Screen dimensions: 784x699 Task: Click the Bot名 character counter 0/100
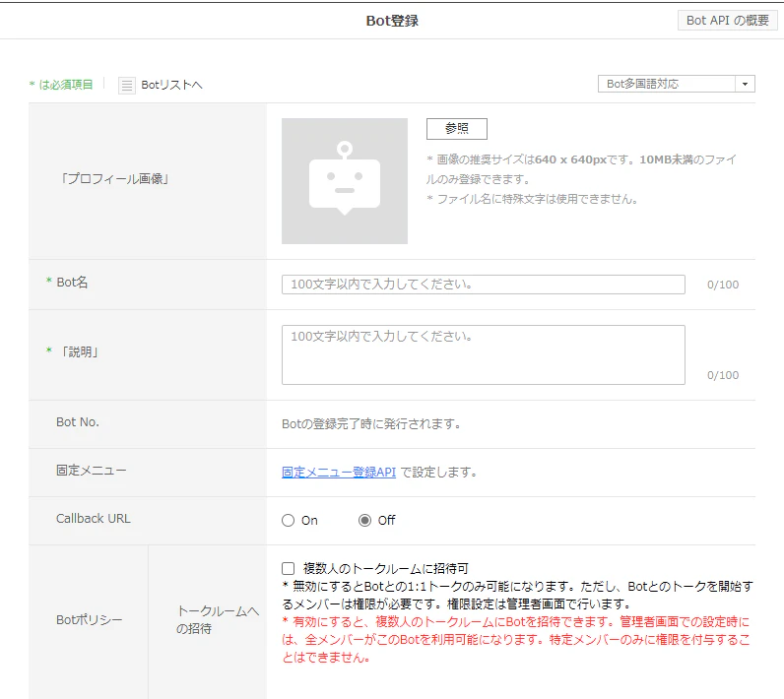coord(723,285)
